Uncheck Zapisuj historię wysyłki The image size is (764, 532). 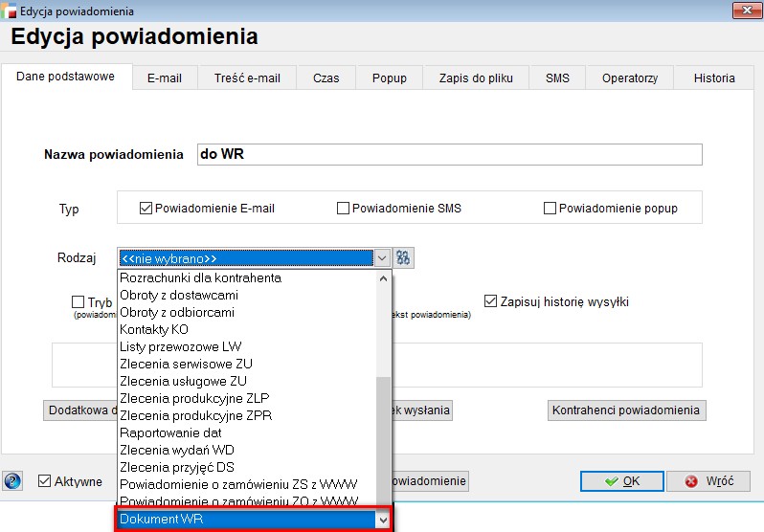(x=490, y=301)
